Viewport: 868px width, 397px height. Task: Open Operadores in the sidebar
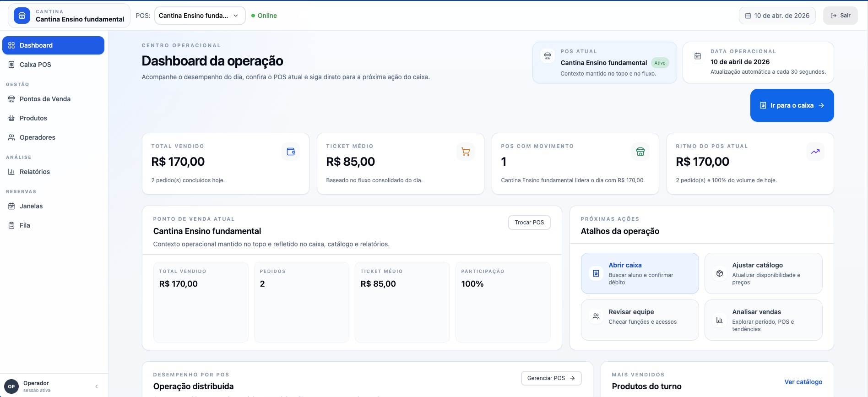(x=53, y=137)
